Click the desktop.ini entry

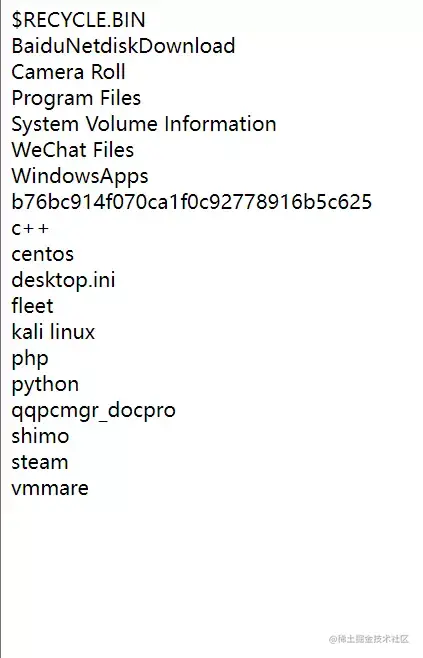pyautogui.click(x=63, y=280)
